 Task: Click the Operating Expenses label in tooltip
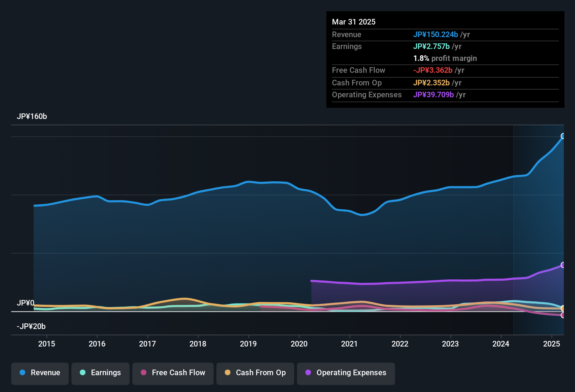pyautogui.click(x=367, y=94)
